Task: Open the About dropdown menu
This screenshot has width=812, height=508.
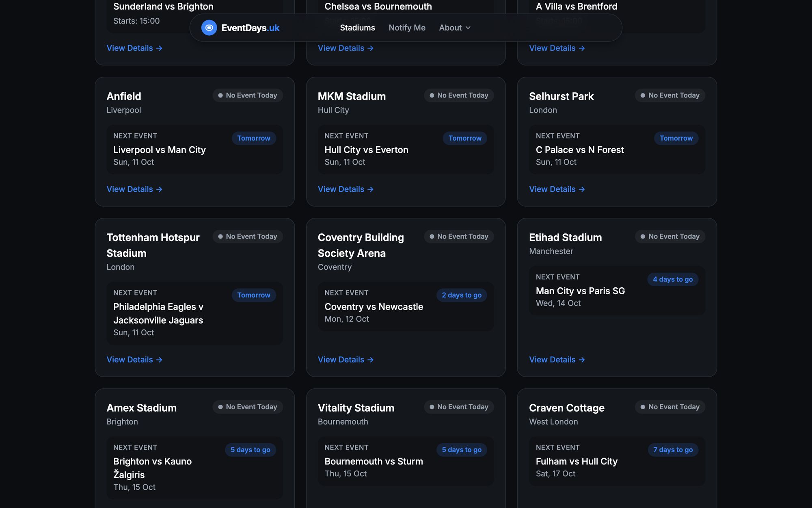Action: [x=455, y=28]
